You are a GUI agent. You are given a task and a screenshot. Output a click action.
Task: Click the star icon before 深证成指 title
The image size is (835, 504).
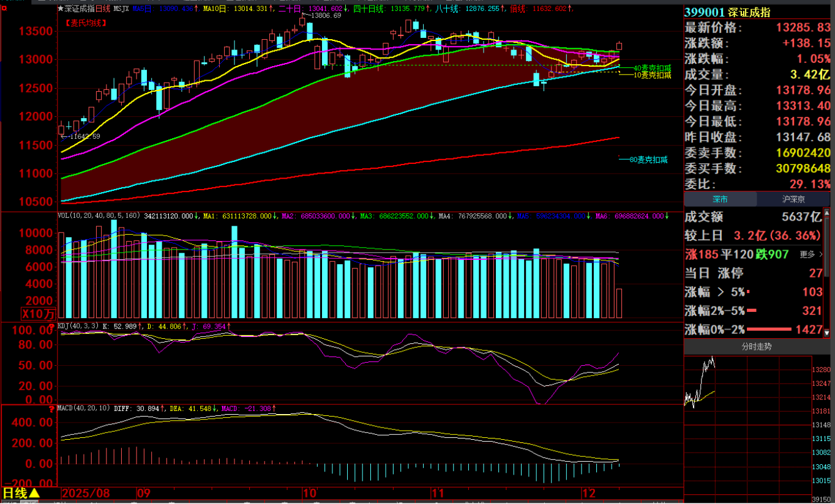[60, 9]
